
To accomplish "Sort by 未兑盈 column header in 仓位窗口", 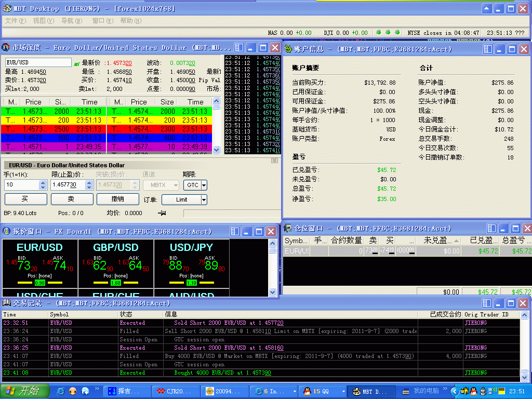I will pos(438,241).
